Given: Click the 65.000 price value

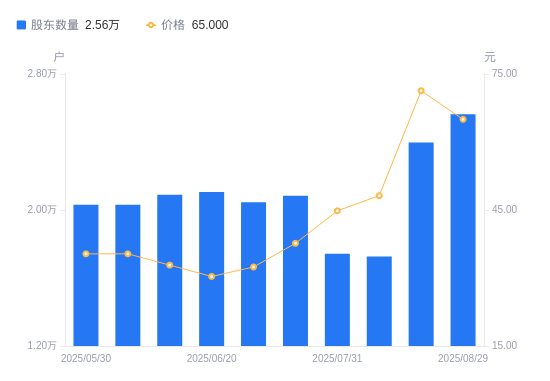Looking at the screenshot, I should (x=210, y=25).
